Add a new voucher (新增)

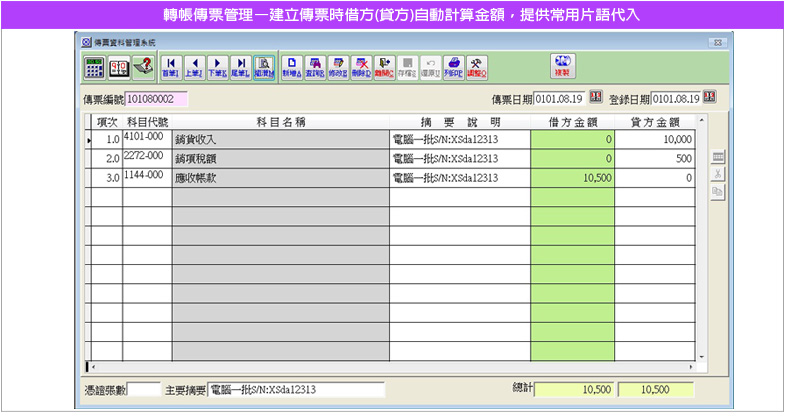(292, 68)
